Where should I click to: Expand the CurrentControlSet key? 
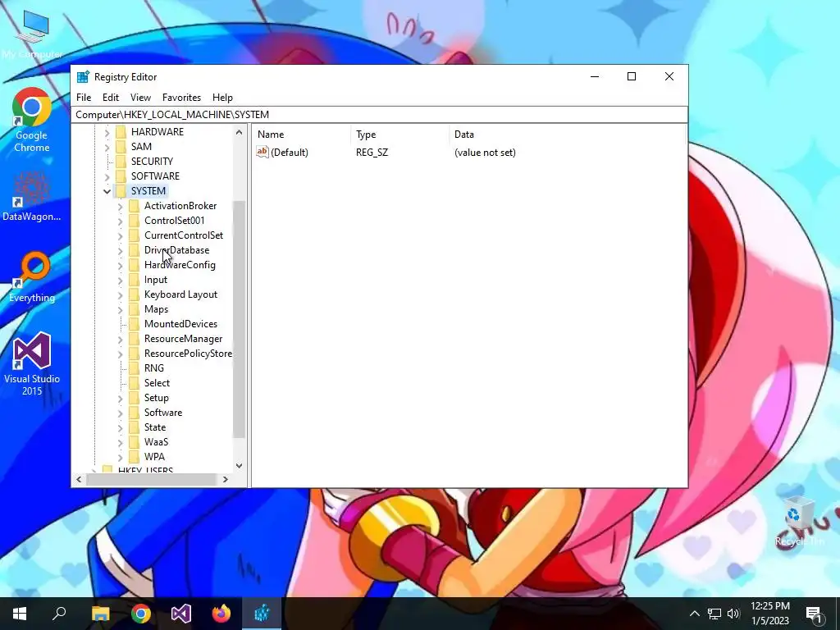120,235
